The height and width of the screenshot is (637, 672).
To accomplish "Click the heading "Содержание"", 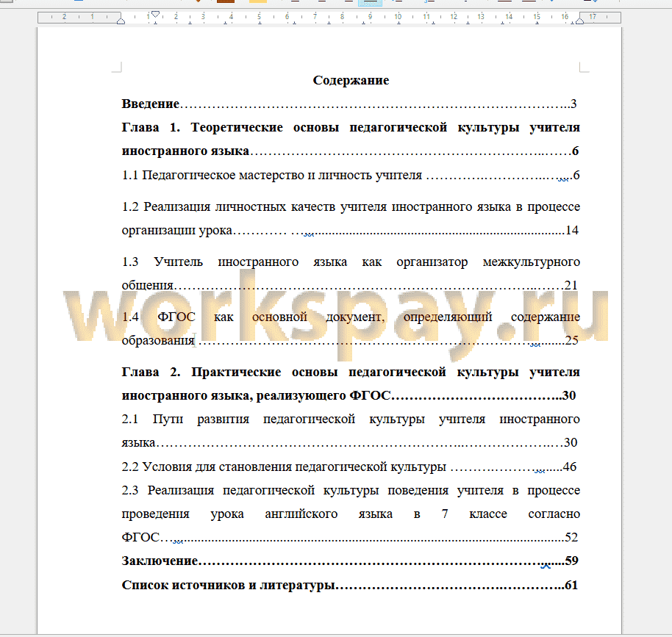I will point(351,80).
